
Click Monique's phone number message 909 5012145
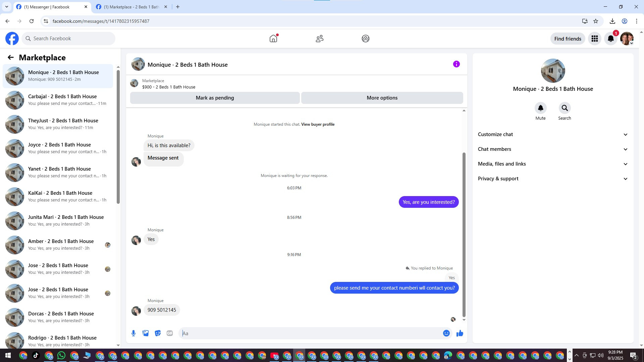pyautogui.click(x=162, y=310)
